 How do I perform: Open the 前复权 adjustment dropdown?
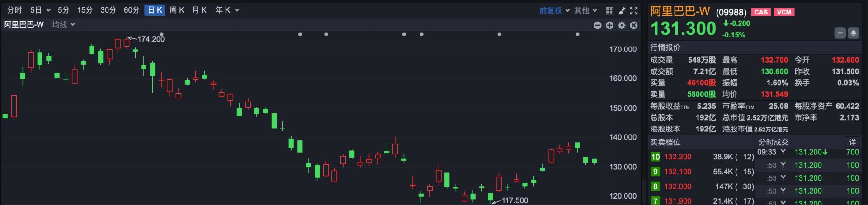coord(554,10)
